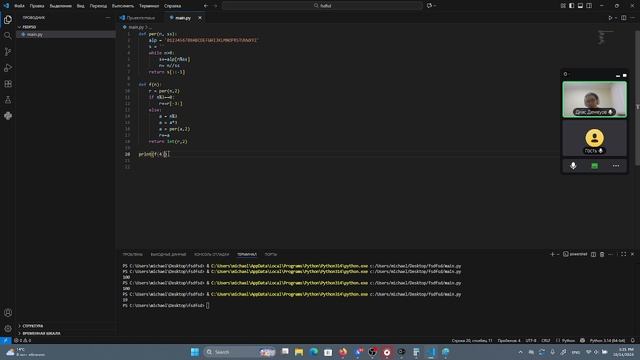Open the Explorer view in activity bar

point(8,20)
